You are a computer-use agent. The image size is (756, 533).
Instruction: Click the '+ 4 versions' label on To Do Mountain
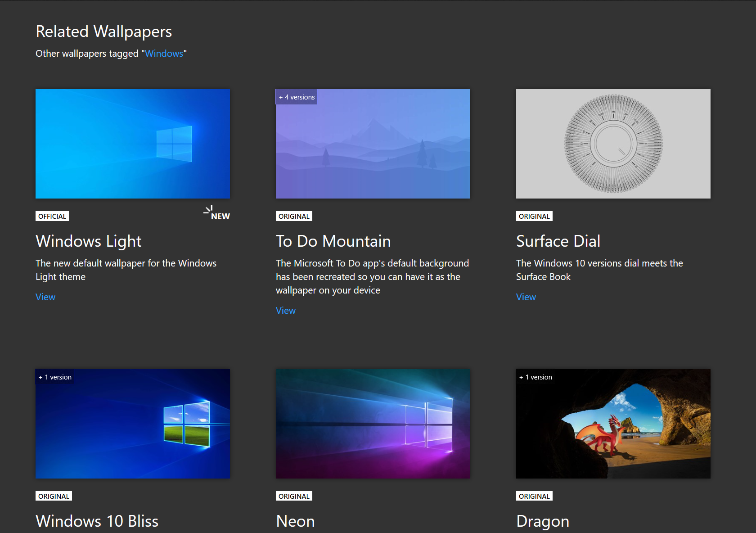297,97
